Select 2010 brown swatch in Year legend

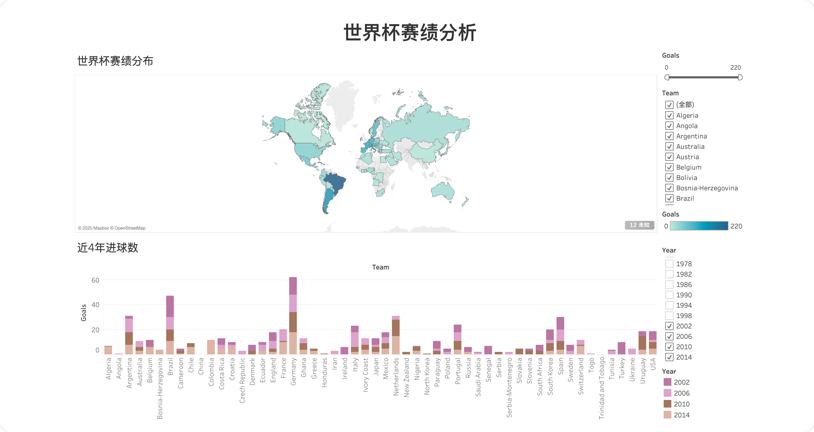tap(669, 404)
